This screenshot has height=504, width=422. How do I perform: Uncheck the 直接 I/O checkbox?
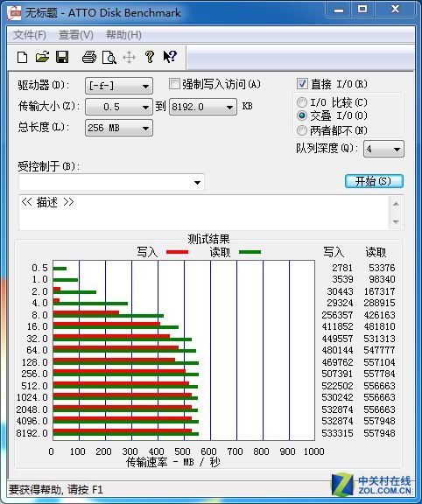(x=302, y=84)
